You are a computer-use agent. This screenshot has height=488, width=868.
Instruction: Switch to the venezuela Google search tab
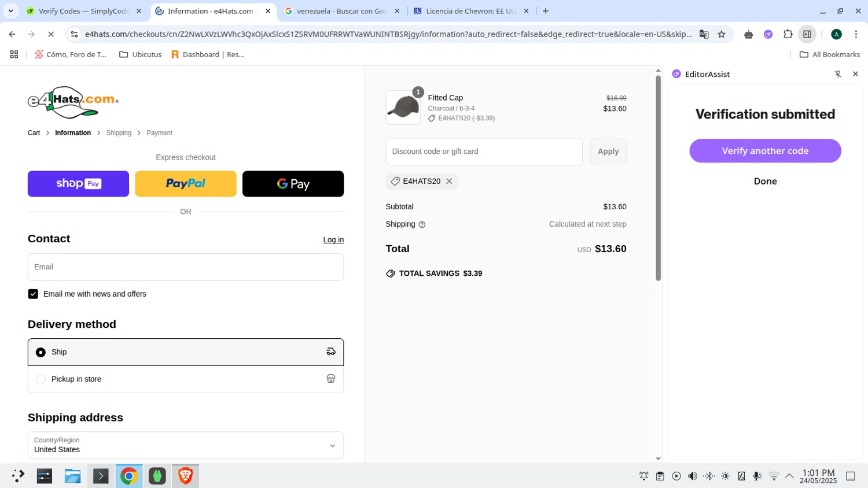click(342, 11)
